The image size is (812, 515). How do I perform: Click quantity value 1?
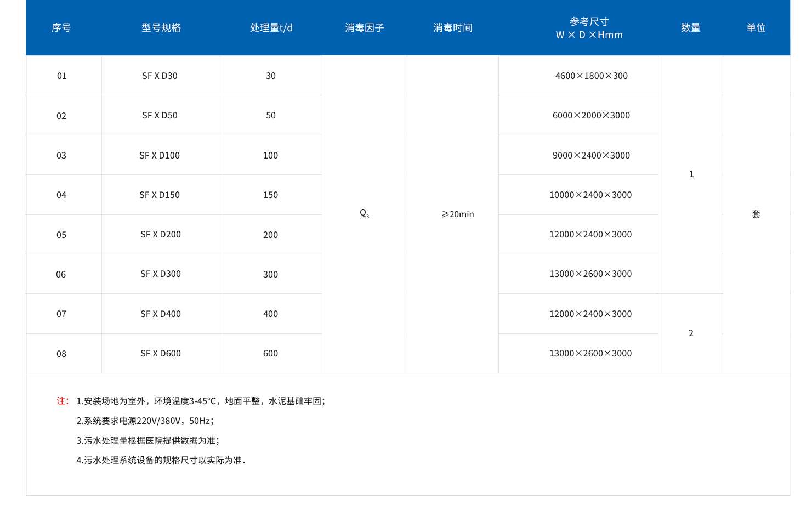click(691, 174)
